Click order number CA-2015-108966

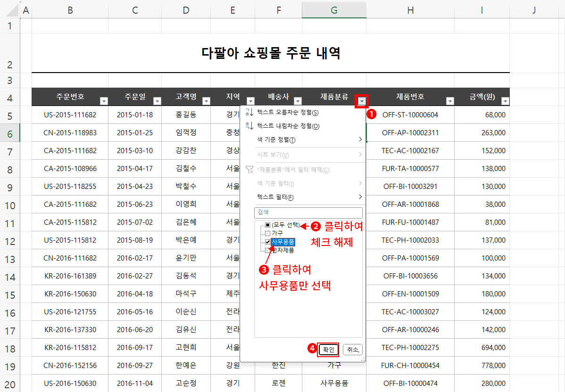[70, 169]
